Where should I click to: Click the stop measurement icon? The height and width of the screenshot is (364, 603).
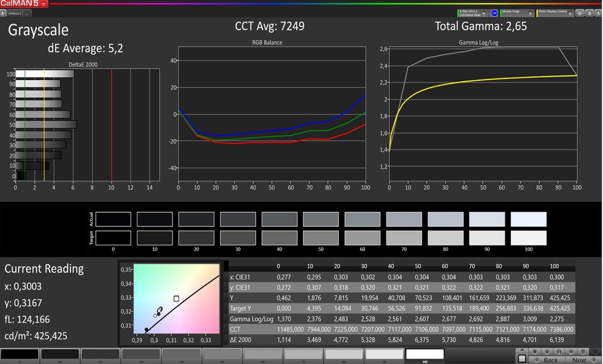point(535,352)
